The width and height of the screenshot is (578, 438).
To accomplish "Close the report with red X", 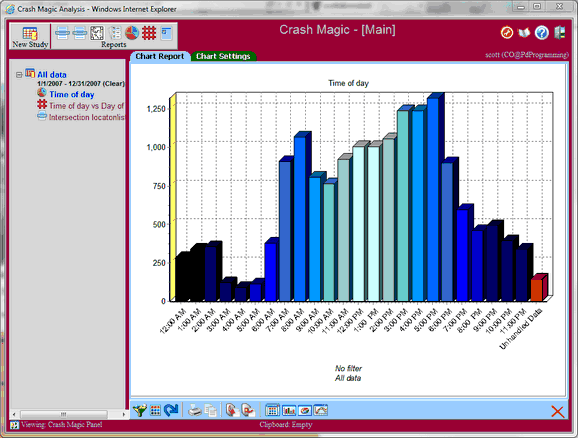I will (557, 411).
